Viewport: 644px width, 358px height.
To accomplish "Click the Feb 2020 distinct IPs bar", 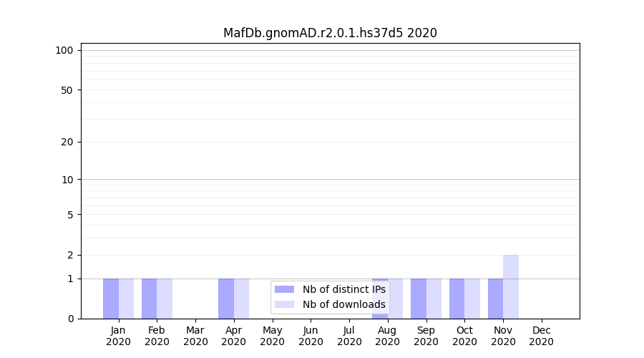I will (149, 299).
